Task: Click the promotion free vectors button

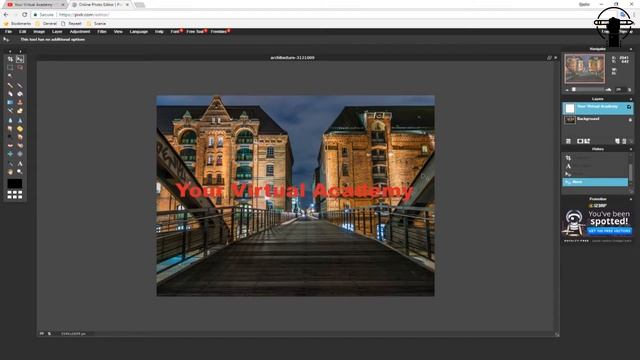Action: [609, 231]
